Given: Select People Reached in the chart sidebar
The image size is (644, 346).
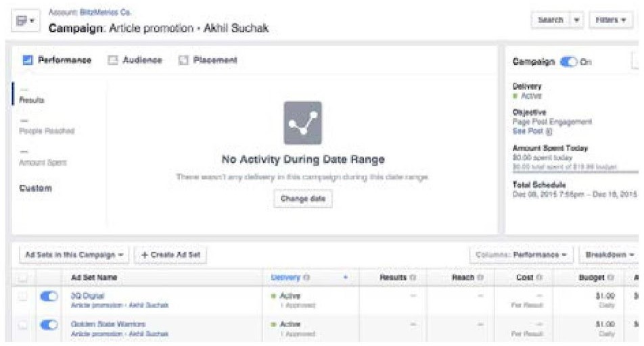Looking at the screenshot, I should (47, 130).
